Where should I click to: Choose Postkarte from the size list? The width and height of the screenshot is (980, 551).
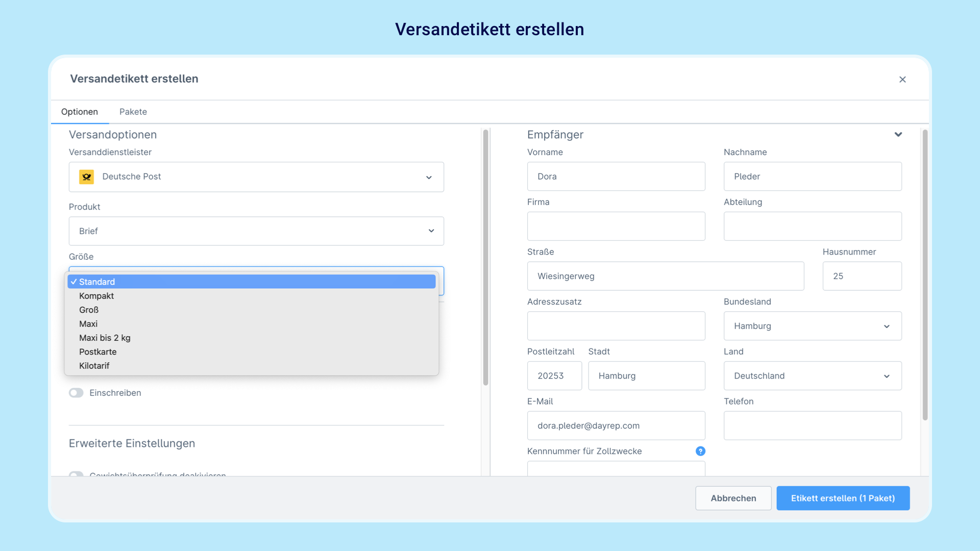point(252,352)
